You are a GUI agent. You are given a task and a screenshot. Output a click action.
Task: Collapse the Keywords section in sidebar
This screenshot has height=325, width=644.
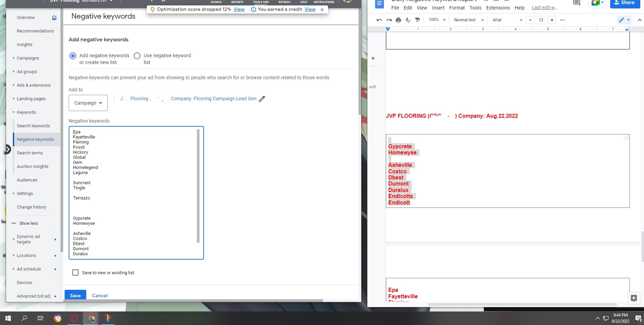pos(14,112)
